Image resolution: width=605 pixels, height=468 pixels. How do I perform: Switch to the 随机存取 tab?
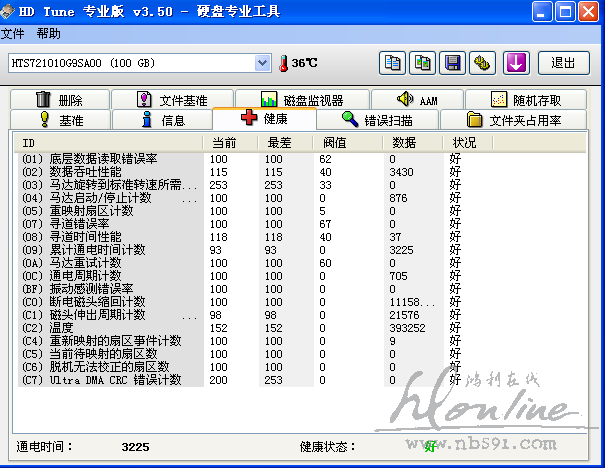tap(526, 100)
